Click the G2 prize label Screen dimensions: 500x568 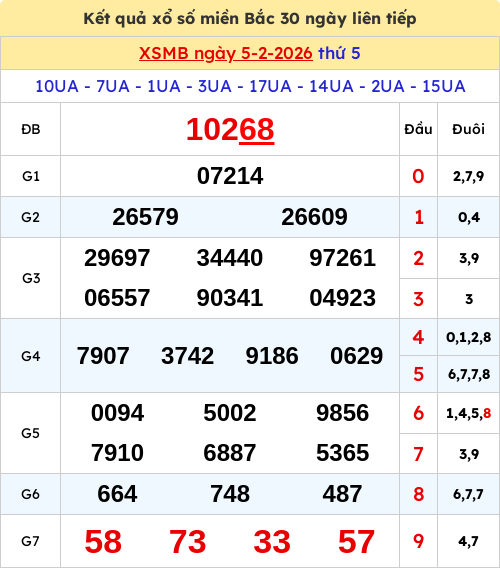point(31,217)
